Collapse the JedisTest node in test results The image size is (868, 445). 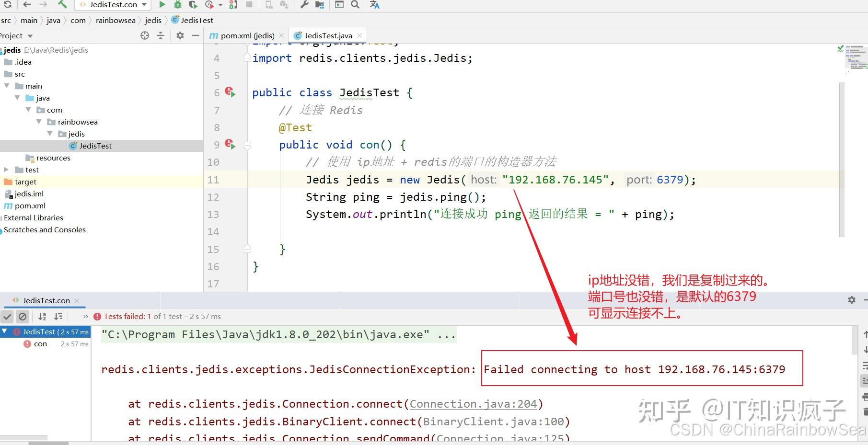(x=4, y=331)
